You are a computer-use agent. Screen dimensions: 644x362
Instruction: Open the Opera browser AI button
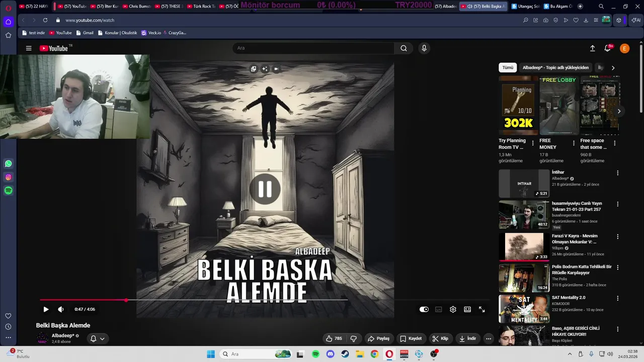[636, 20]
